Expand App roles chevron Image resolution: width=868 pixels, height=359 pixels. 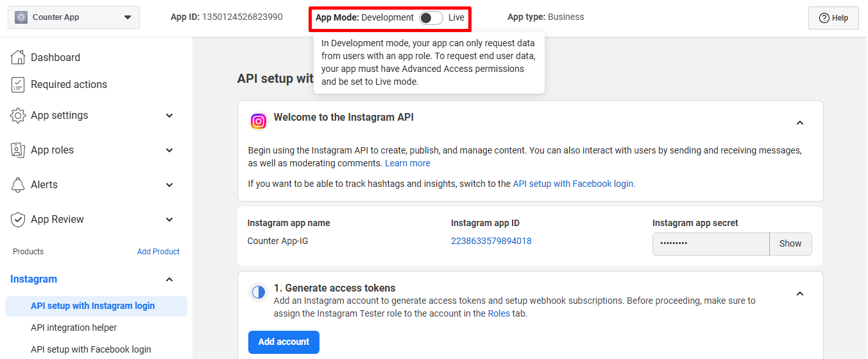[169, 150]
